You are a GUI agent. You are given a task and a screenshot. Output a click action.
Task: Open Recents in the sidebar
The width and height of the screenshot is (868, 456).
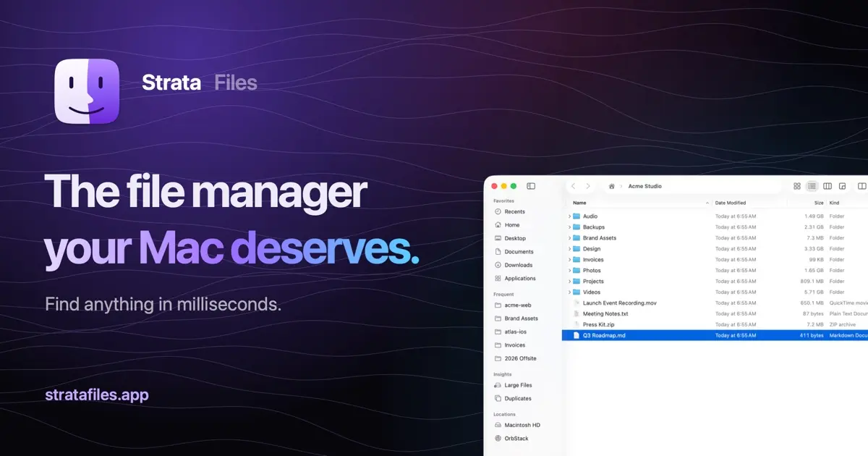coord(510,211)
